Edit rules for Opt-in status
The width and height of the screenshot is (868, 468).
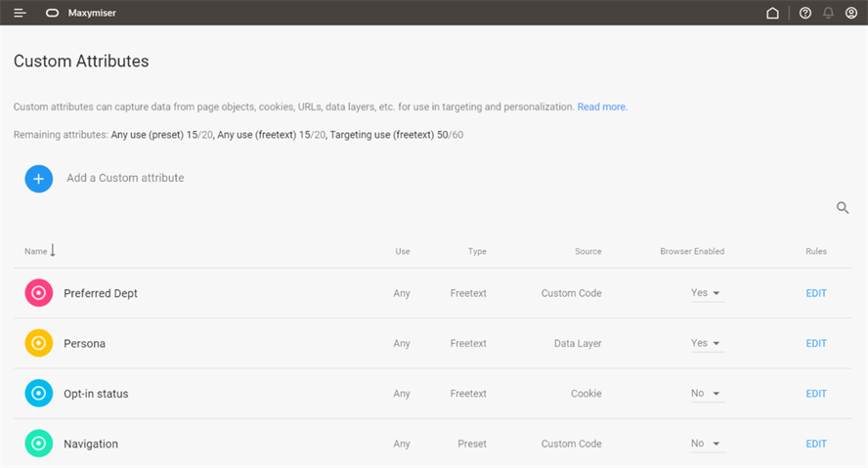pyautogui.click(x=816, y=394)
